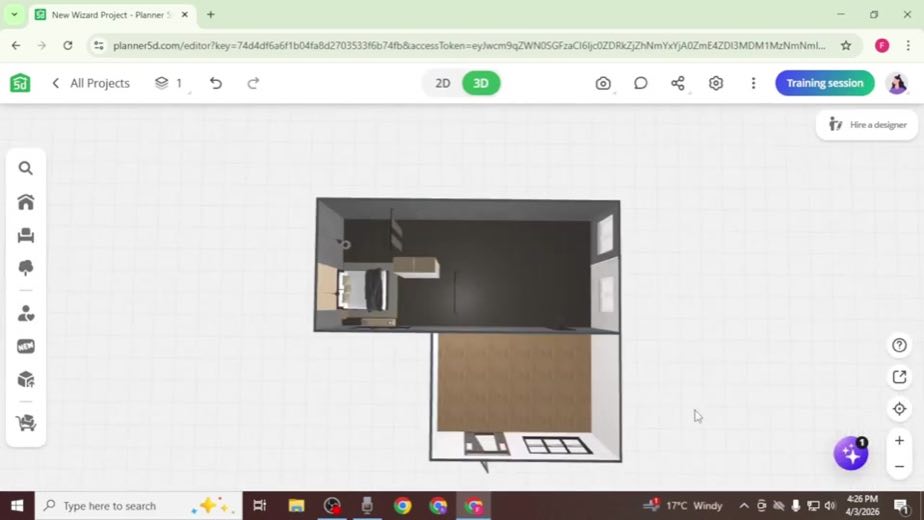Click the Type here to search box
The width and height of the screenshot is (924, 520).
click(138, 506)
